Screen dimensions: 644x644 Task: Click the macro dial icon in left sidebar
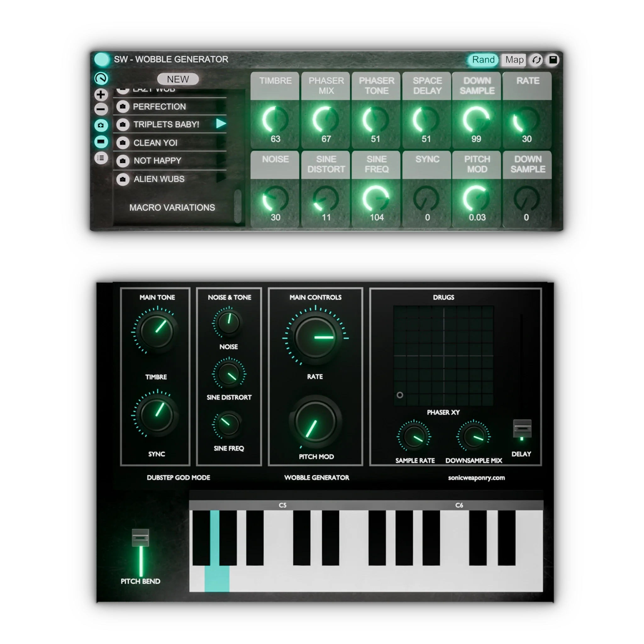pyautogui.click(x=101, y=78)
